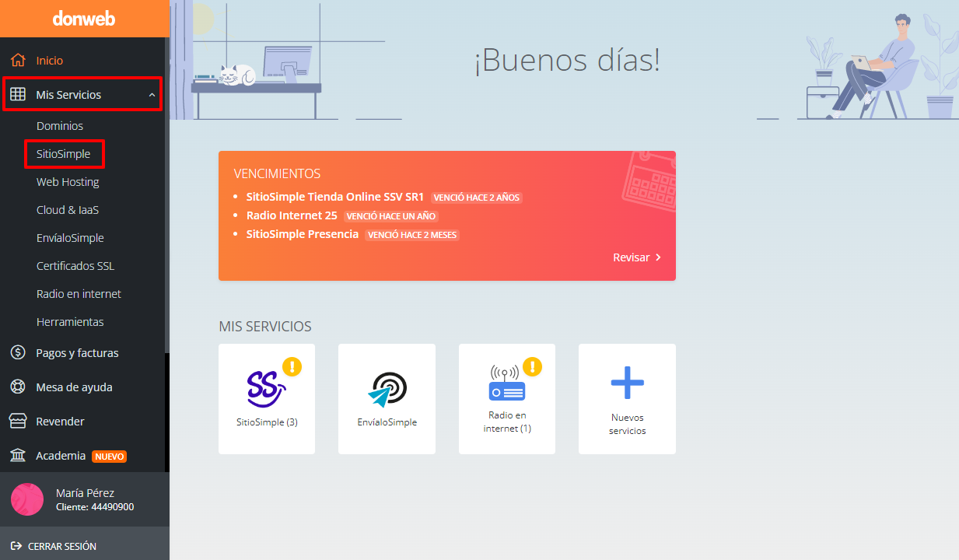Click the María Pérez account name

click(x=85, y=492)
